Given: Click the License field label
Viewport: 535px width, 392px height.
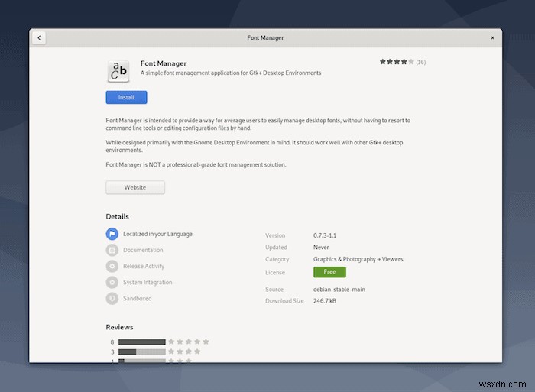Looking at the screenshot, I should (x=275, y=272).
